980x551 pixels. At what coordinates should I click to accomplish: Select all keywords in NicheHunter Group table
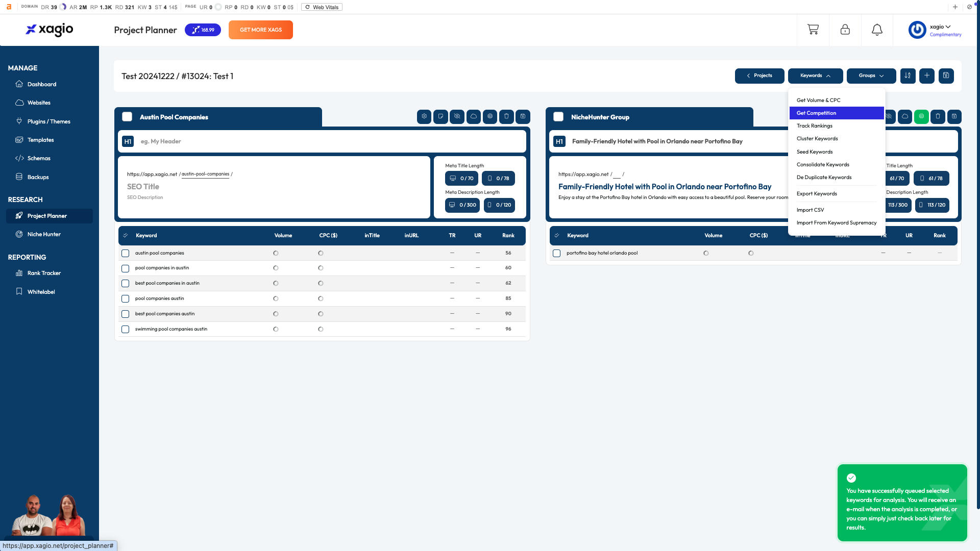point(556,236)
